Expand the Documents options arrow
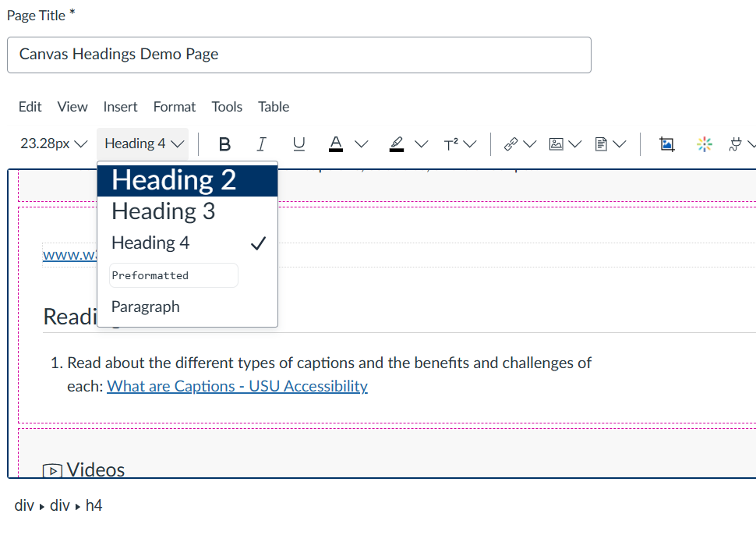This screenshot has height=535, width=756. (620, 143)
